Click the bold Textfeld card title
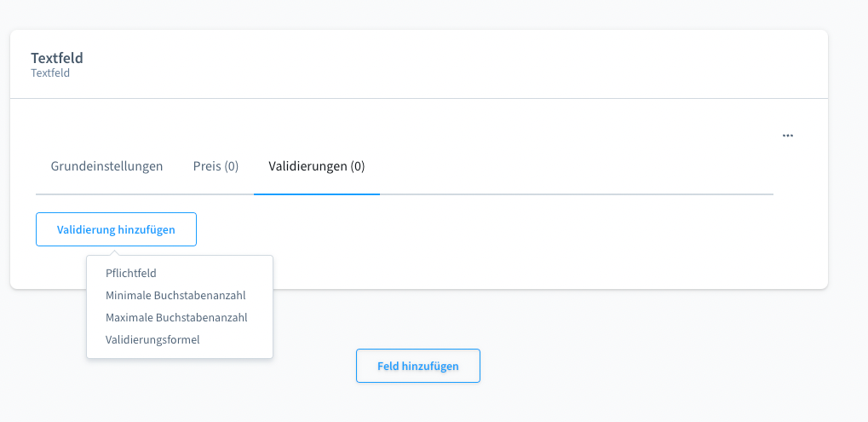868x422 pixels. pos(57,58)
